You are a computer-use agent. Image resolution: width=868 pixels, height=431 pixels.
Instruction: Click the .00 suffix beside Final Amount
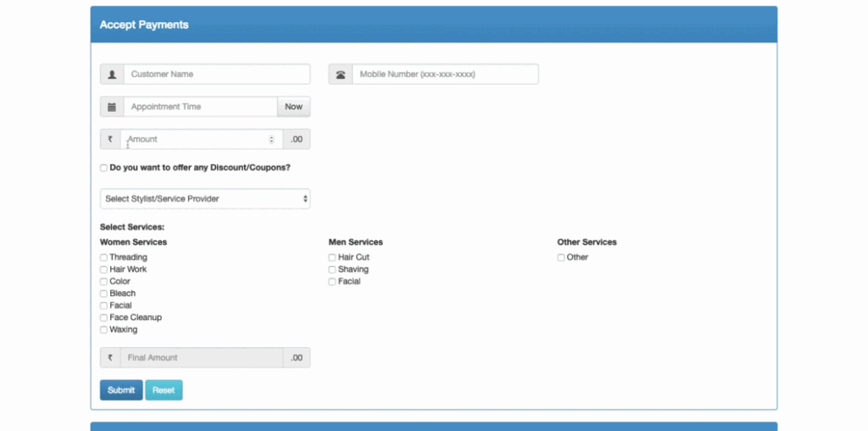point(297,358)
